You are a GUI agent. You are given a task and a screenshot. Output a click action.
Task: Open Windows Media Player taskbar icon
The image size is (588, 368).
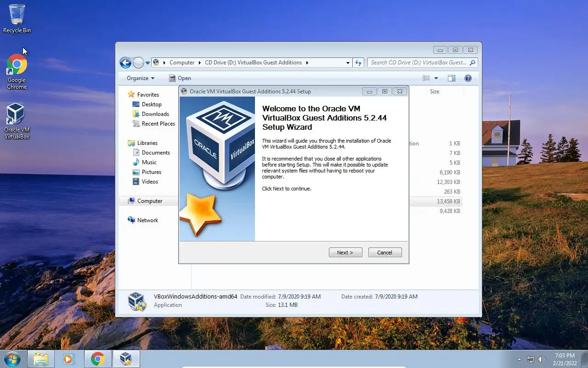click(x=69, y=359)
